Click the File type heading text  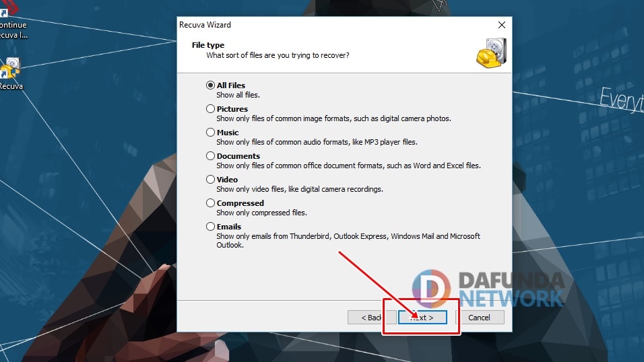pos(207,45)
